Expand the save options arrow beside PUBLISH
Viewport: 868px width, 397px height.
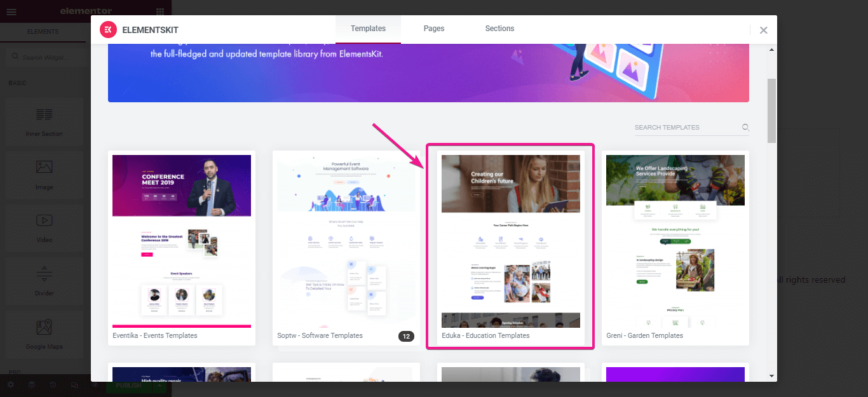pos(159,386)
